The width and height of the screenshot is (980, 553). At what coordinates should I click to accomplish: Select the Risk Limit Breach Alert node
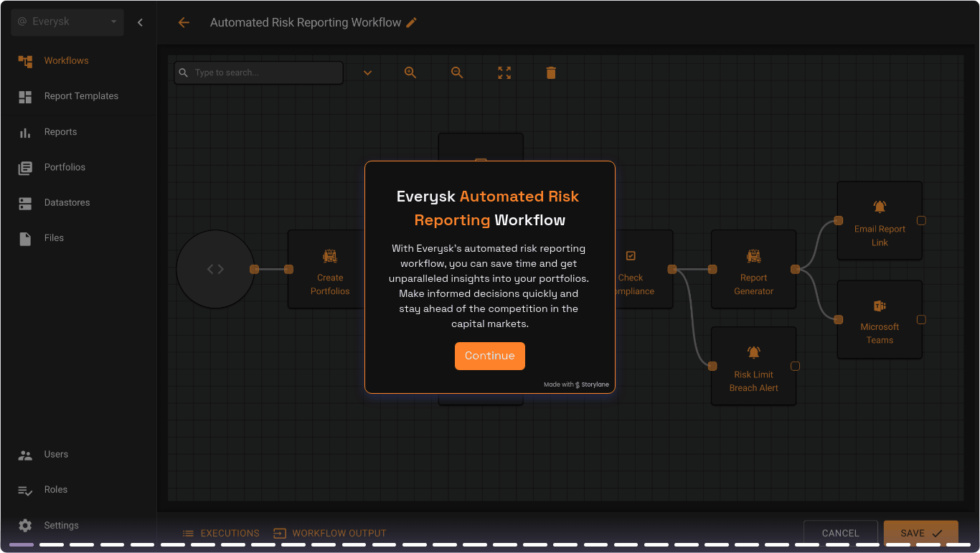pos(753,366)
